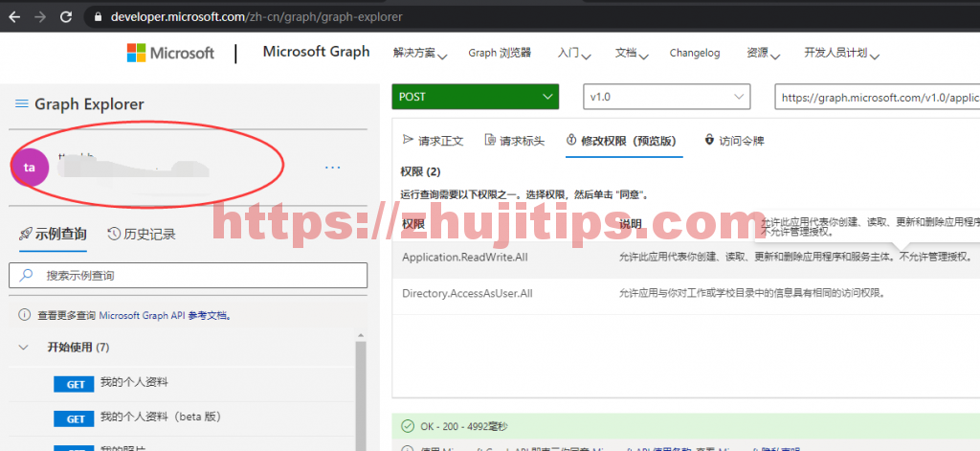The width and height of the screenshot is (980, 451).
Task: Switch to the 历史记录 tab
Action: pos(142,235)
